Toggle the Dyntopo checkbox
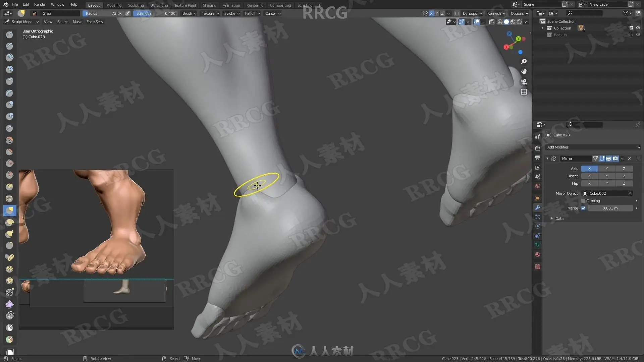The width and height of the screenshot is (644, 362). (457, 13)
